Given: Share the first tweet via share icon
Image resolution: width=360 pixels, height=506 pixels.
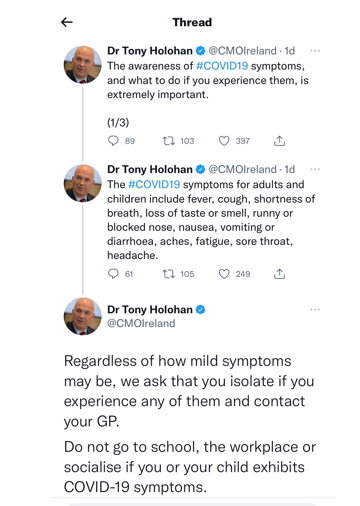Looking at the screenshot, I should click(279, 141).
